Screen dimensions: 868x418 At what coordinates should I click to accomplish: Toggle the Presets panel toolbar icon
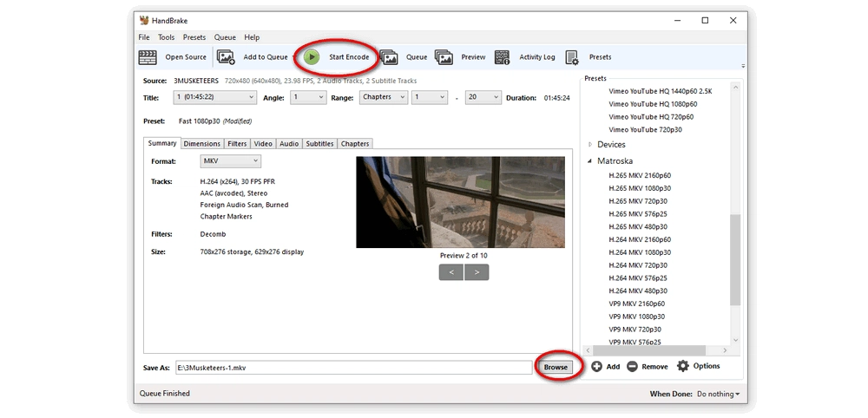coord(572,57)
